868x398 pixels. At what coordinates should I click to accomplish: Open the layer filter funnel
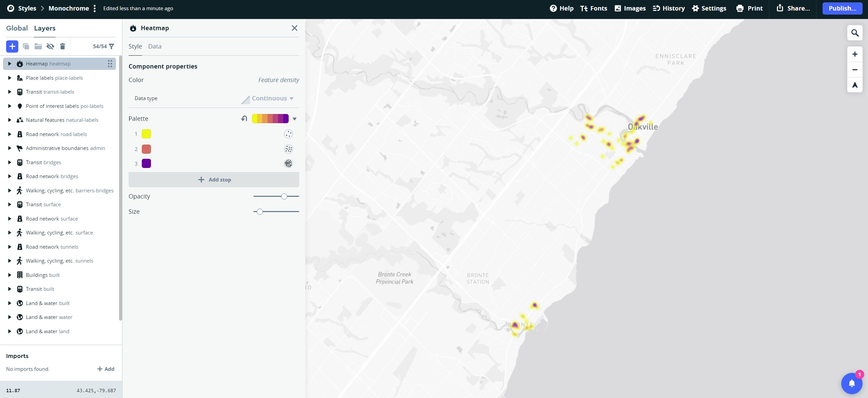click(x=111, y=46)
